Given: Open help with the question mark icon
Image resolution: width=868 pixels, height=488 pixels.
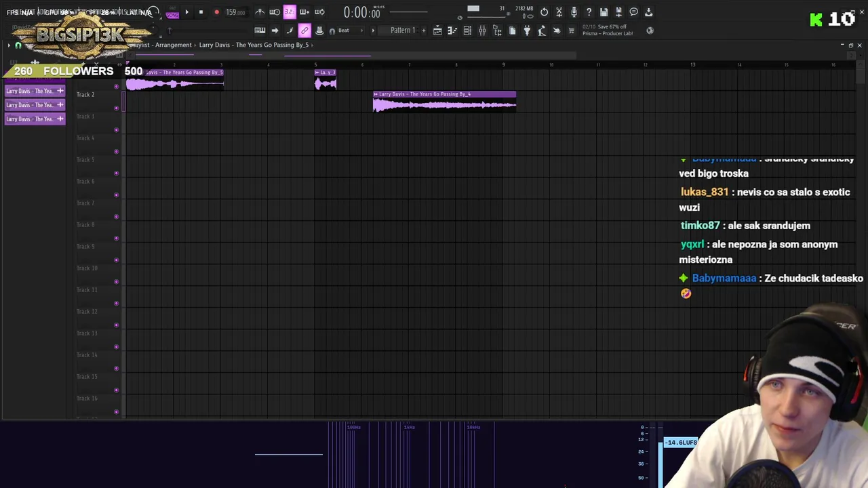Looking at the screenshot, I should (589, 12).
